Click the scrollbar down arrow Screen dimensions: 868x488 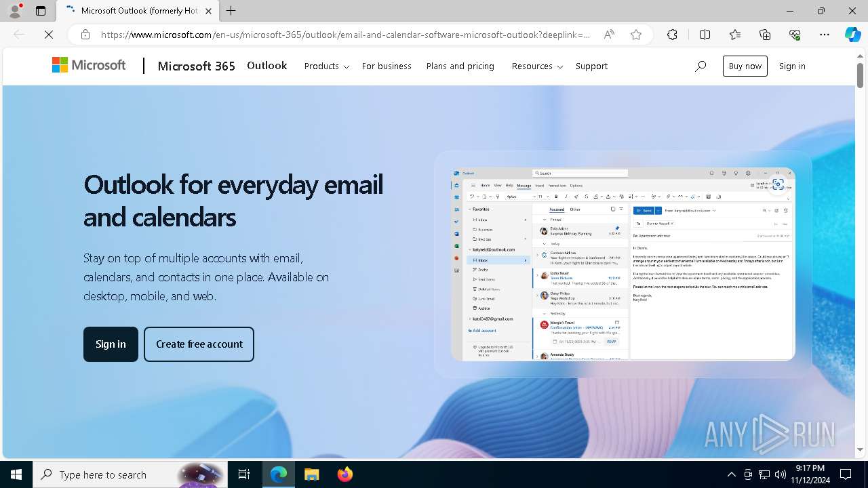[x=860, y=449]
